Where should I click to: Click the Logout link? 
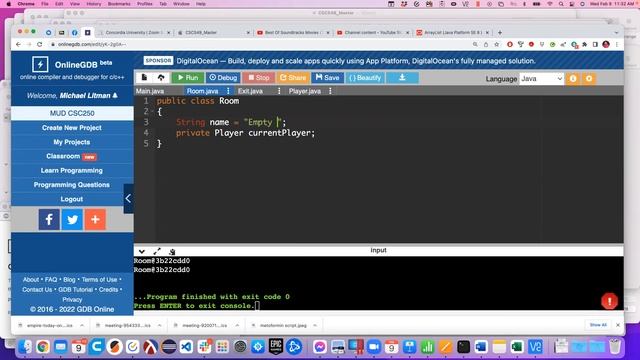coord(72,199)
